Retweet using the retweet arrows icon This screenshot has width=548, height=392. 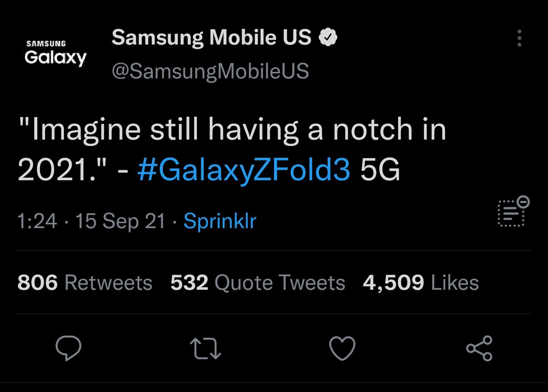[205, 349]
